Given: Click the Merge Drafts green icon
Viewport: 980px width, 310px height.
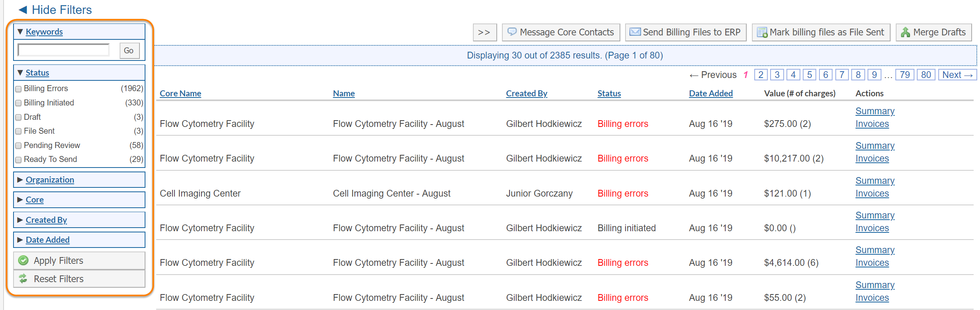Looking at the screenshot, I should point(905,32).
